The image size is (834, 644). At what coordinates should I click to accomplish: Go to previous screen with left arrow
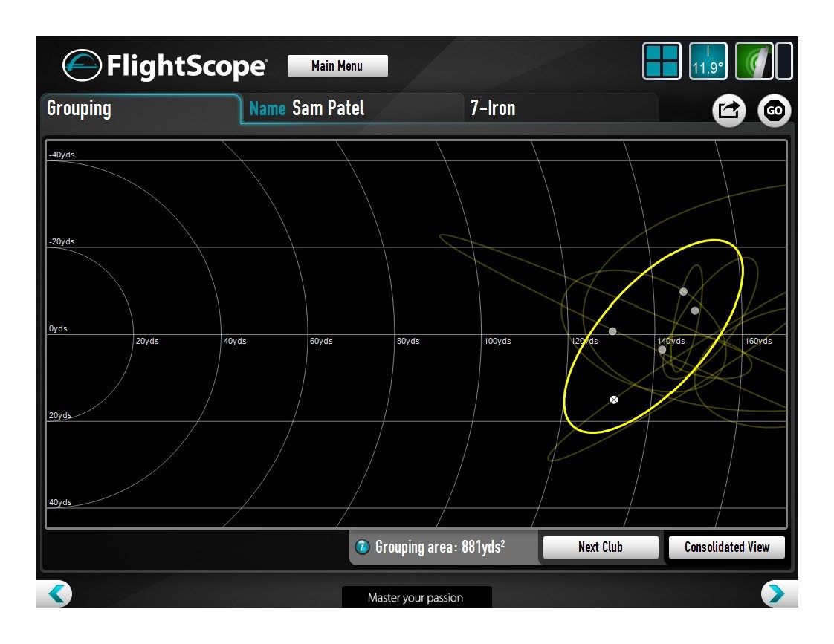(54, 593)
